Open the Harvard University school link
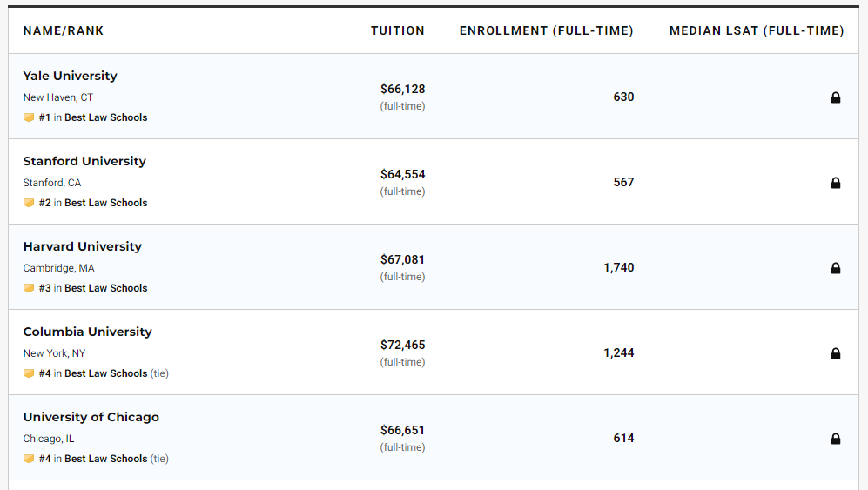Image resolution: width=868 pixels, height=490 pixels. (x=82, y=246)
